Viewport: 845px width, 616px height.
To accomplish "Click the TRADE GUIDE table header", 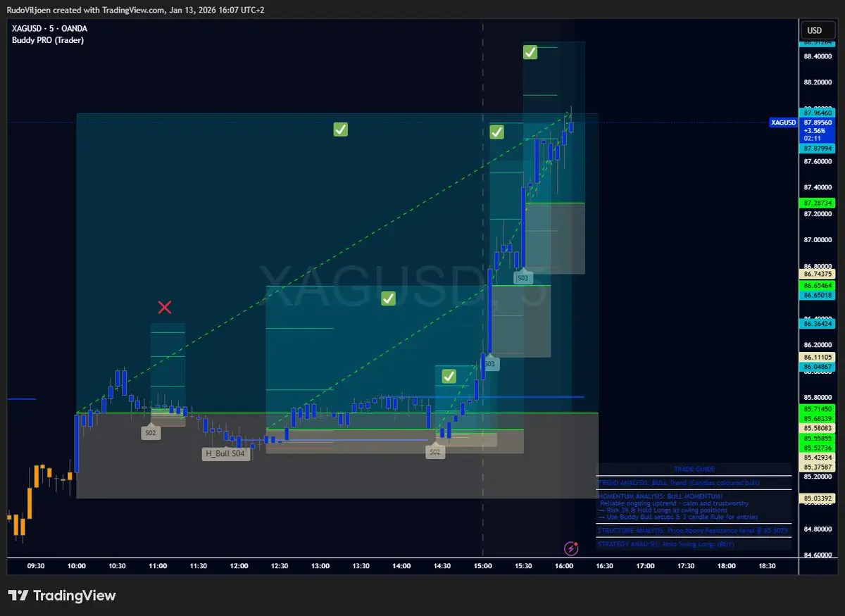I will click(694, 470).
